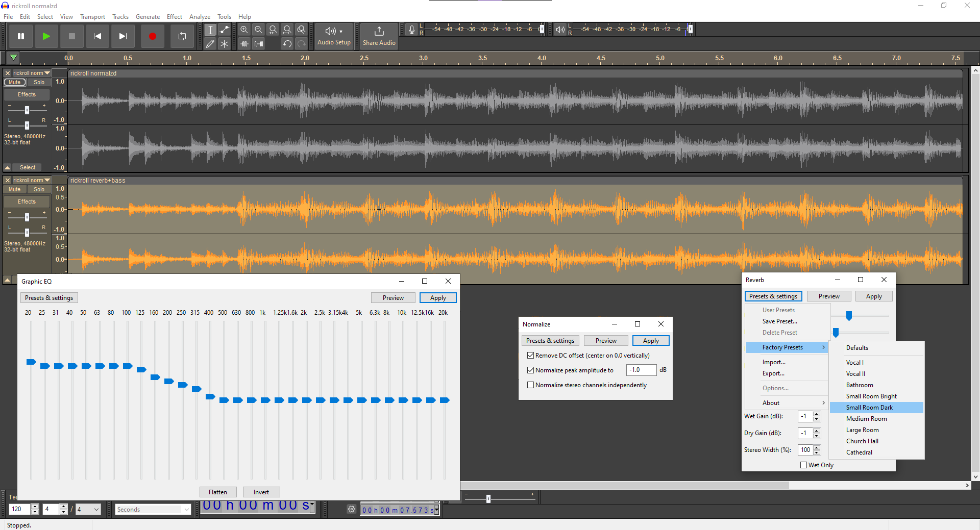The image size is (980, 530).
Task: Start playback with the green Play button
Action: pos(46,36)
